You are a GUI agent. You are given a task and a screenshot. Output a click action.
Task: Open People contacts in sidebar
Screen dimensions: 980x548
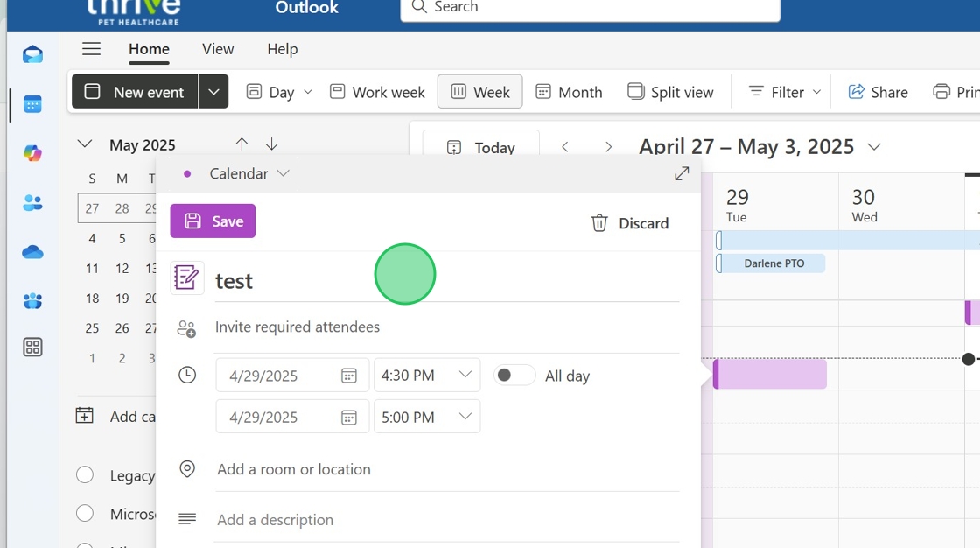[32, 203]
